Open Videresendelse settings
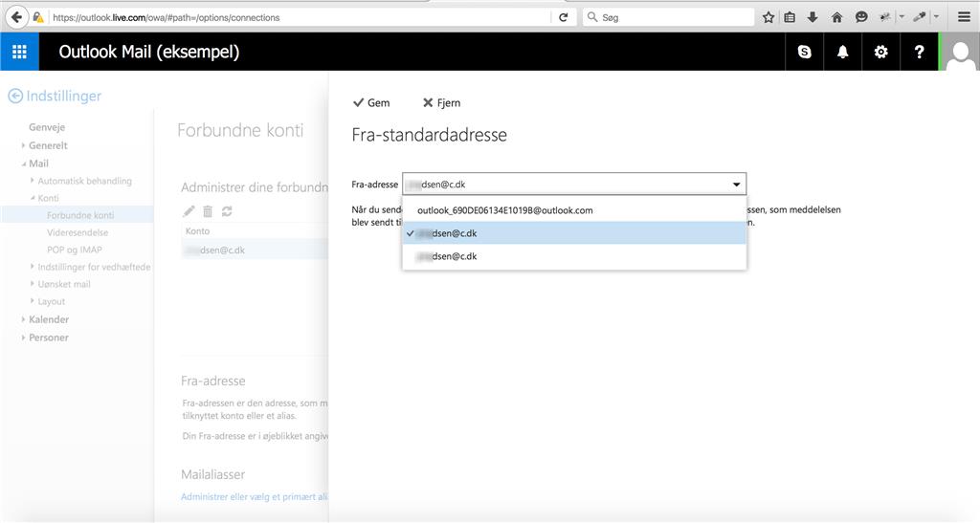Image resolution: width=980 pixels, height=523 pixels. point(78,232)
